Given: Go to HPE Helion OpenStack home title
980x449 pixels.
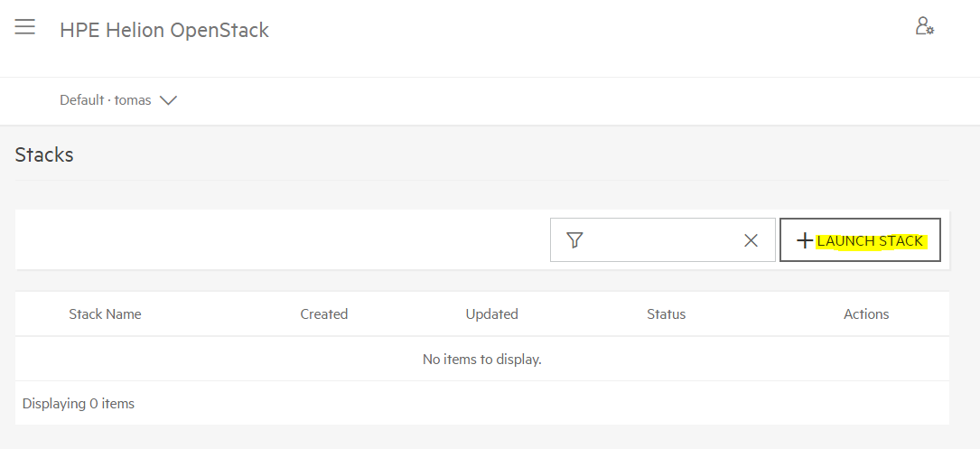Looking at the screenshot, I should 164,30.
